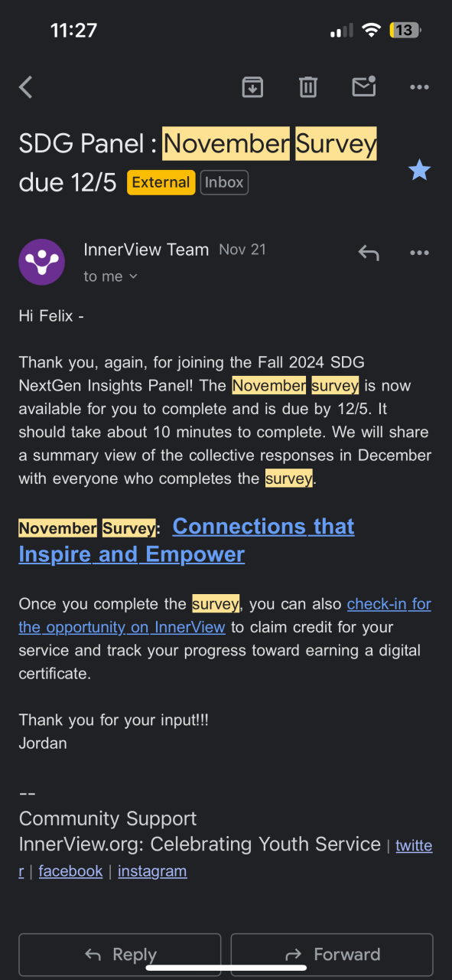452x980 pixels.
Task: Archive this email with the archive icon
Action: coord(252,87)
